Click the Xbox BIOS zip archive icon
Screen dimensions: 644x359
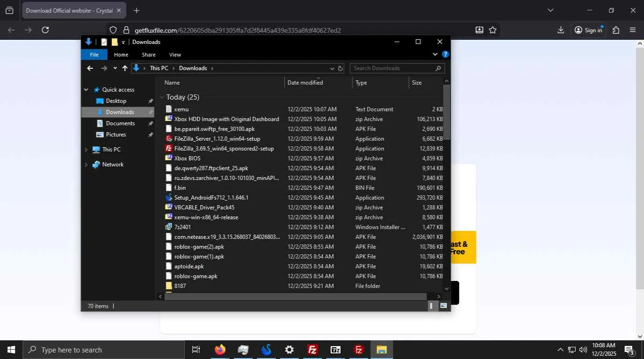[169, 158]
